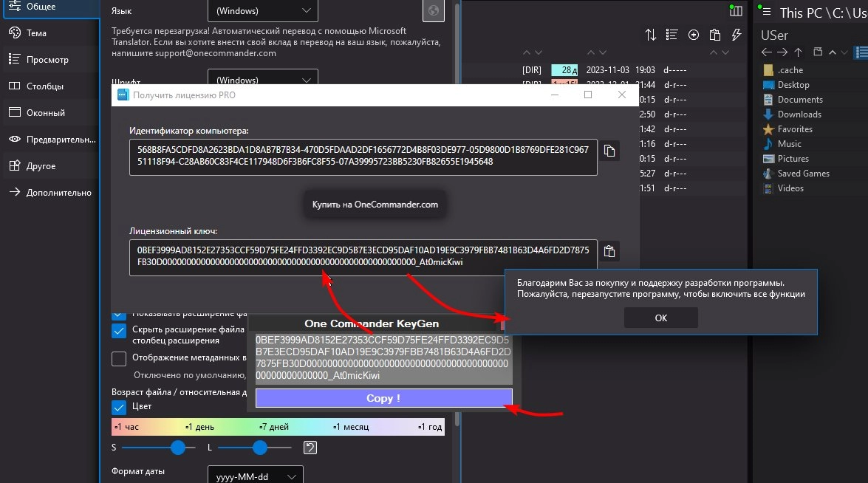
Task: Toggle the Цвет checkbox
Action: [118, 407]
